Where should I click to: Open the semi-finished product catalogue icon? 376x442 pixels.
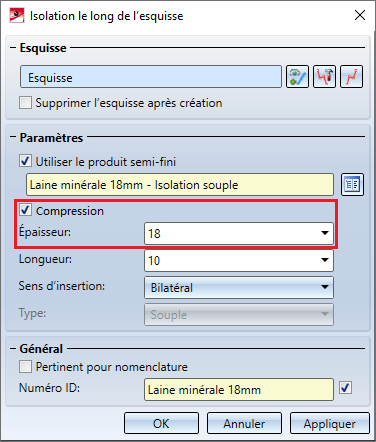[352, 184]
